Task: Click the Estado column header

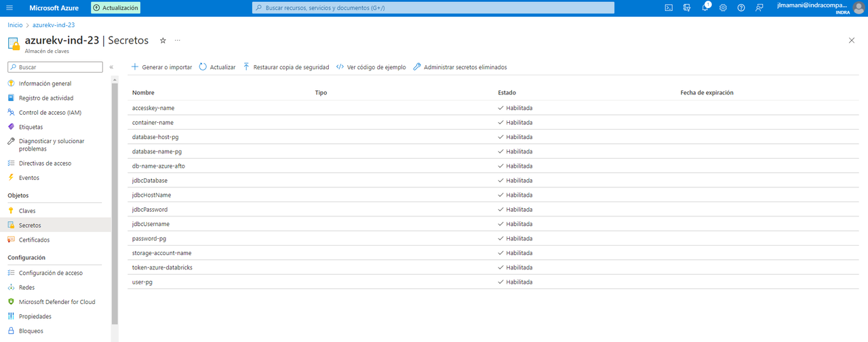Action: tap(507, 93)
